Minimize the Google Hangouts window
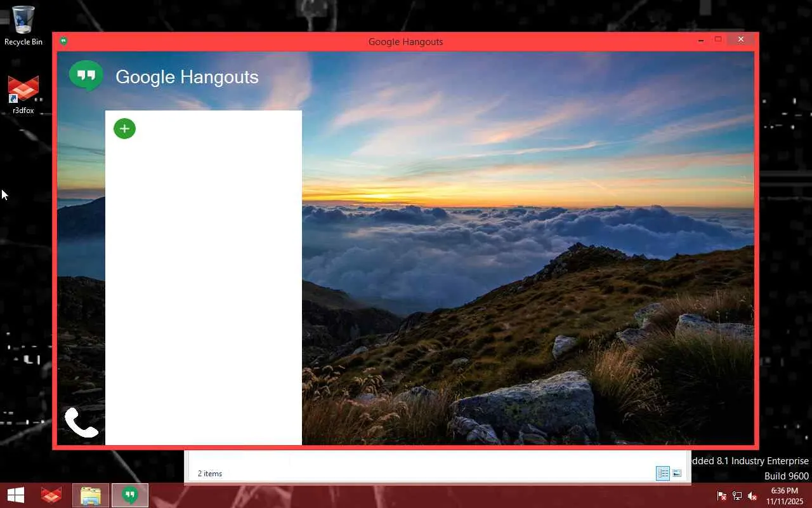The width and height of the screenshot is (812, 508). [x=701, y=40]
